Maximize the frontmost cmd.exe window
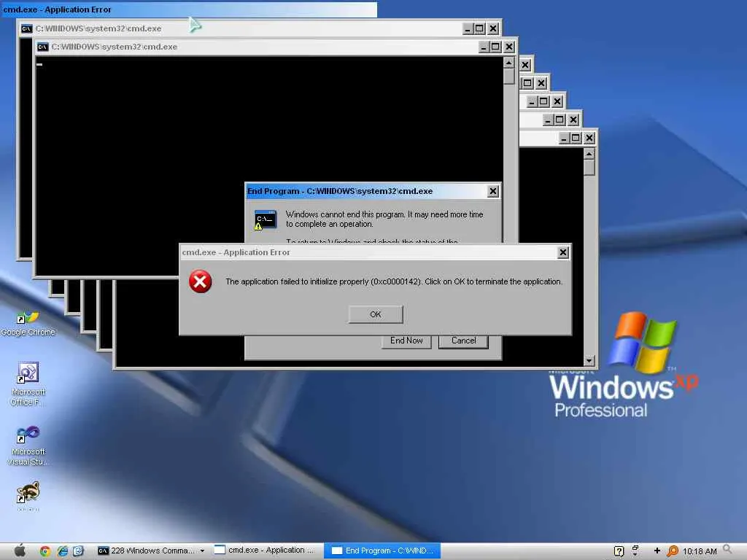The height and width of the screenshot is (560, 747). 495,47
